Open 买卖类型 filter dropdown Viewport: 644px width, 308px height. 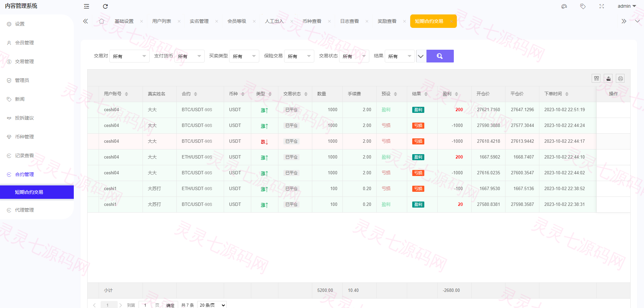click(x=244, y=56)
